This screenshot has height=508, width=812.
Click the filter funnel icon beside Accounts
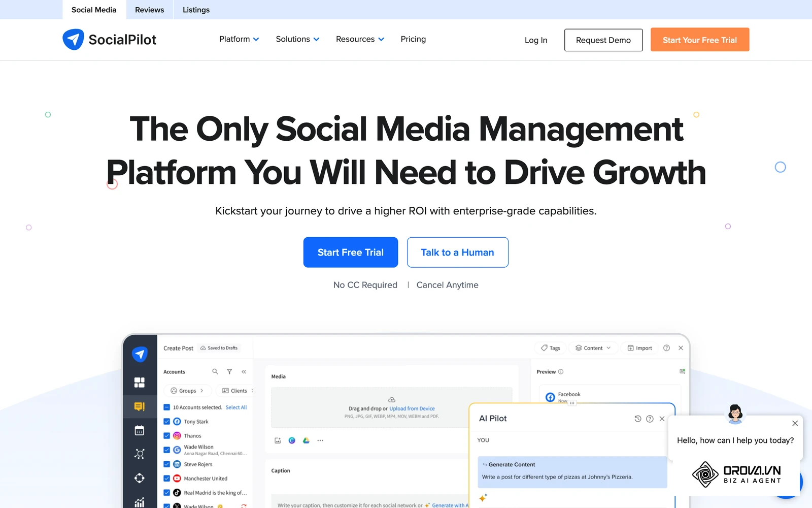pyautogui.click(x=229, y=372)
